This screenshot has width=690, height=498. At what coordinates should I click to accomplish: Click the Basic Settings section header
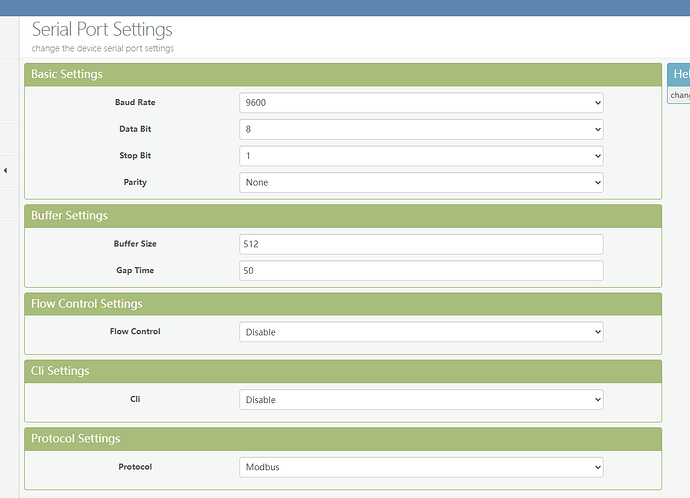[x=67, y=75]
